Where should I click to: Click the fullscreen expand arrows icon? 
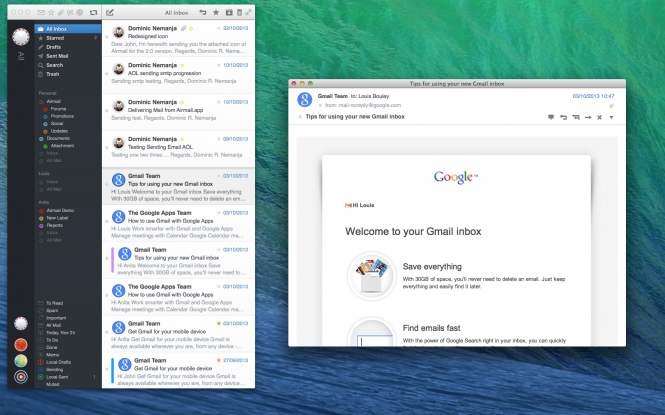(x=249, y=12)
